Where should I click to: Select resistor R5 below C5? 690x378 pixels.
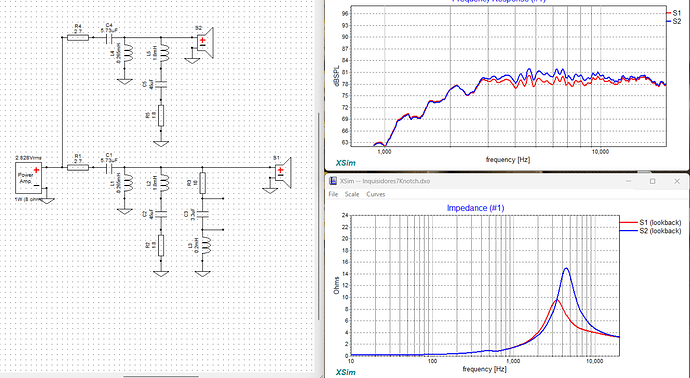[161, 116]
